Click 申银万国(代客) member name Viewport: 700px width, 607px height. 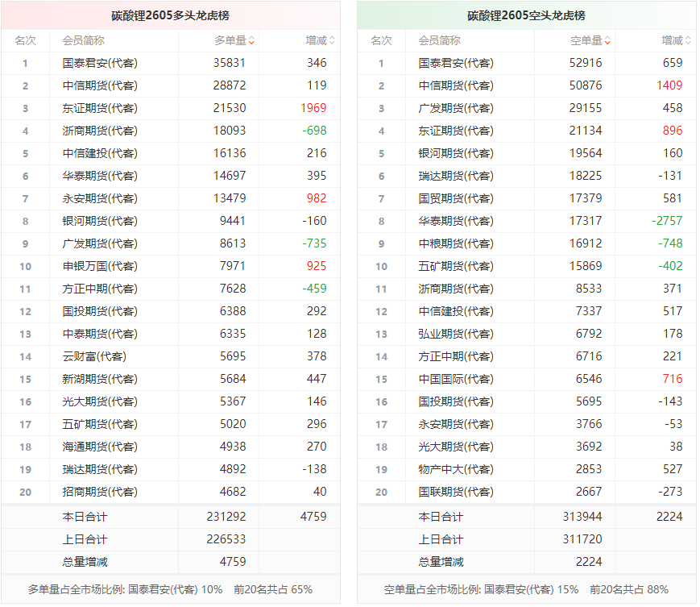[x=100, y=266]
